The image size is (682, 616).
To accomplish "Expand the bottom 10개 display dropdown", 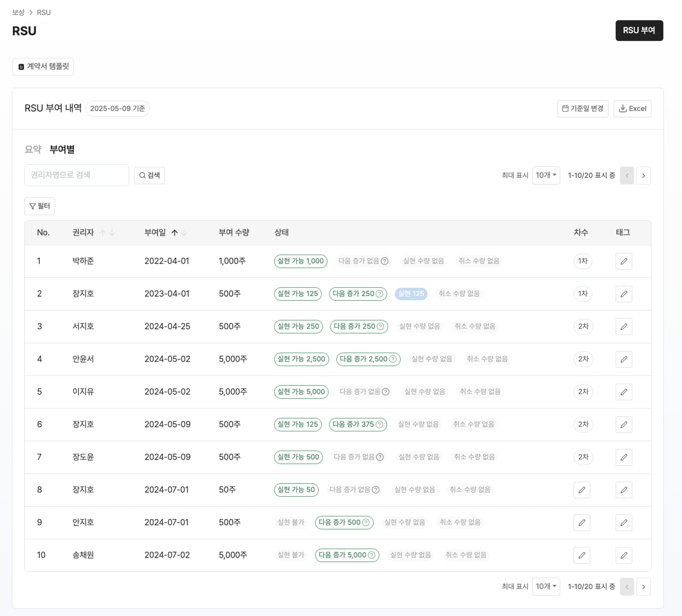I will point(546,586).
